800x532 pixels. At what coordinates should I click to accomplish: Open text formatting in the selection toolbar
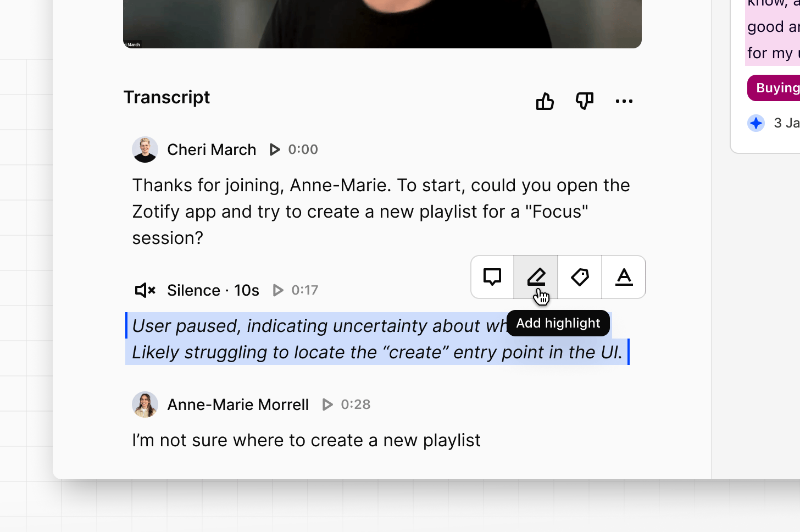coord(624,277)
